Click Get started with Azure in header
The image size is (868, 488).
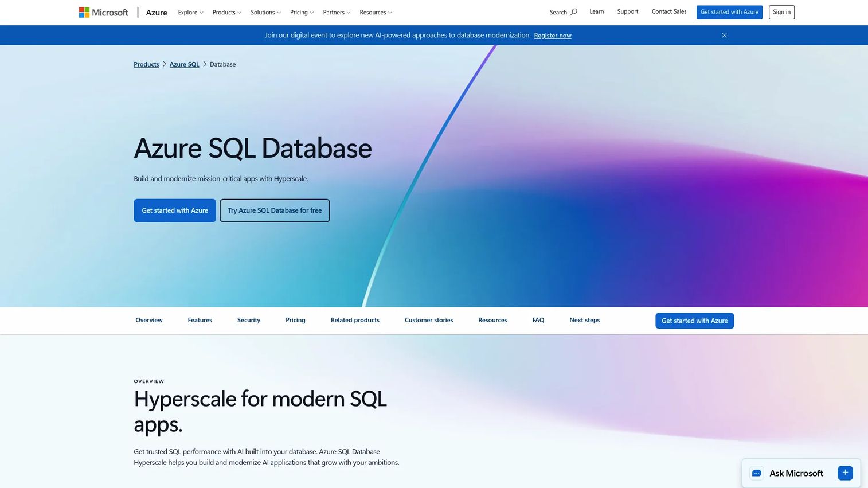click(x=729, y=12)
